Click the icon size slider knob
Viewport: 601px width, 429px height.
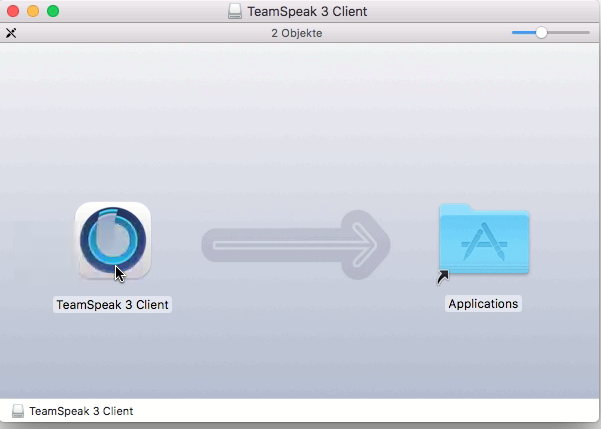click(541, 33)
